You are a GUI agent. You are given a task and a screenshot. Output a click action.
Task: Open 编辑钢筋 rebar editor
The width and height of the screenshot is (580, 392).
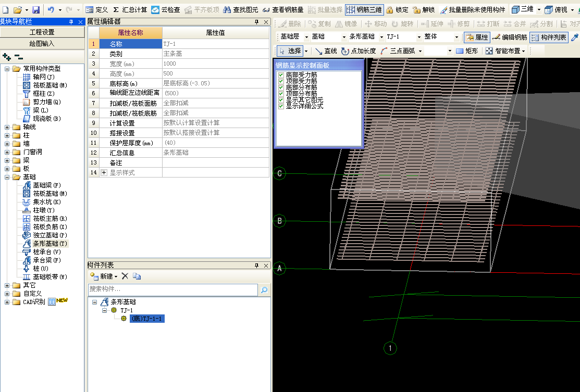pos(510,37)
